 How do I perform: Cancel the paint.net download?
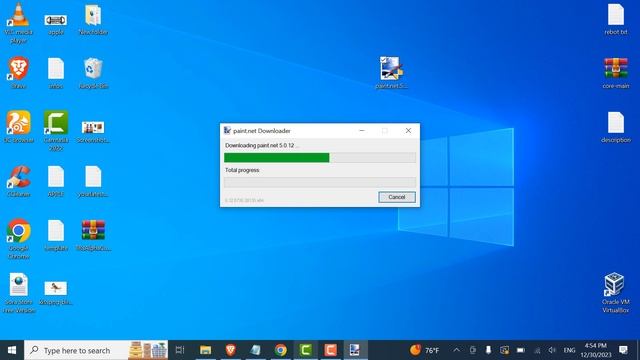(x=396, y=197)
